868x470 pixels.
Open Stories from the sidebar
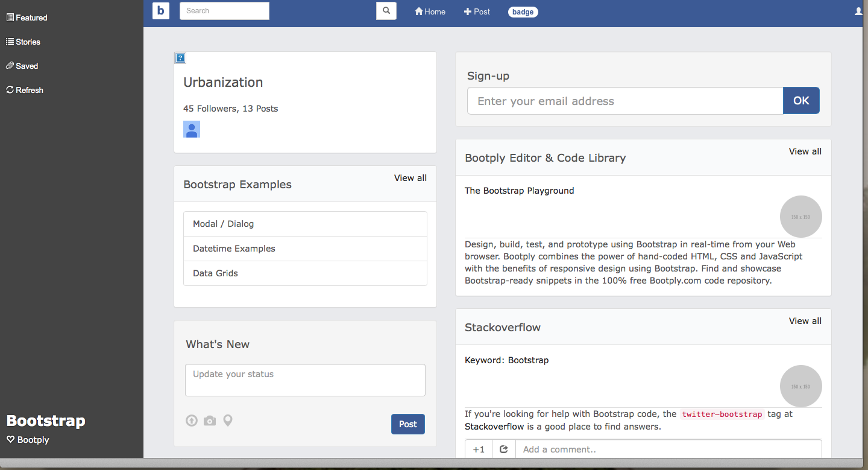click(x=23, y=42)
